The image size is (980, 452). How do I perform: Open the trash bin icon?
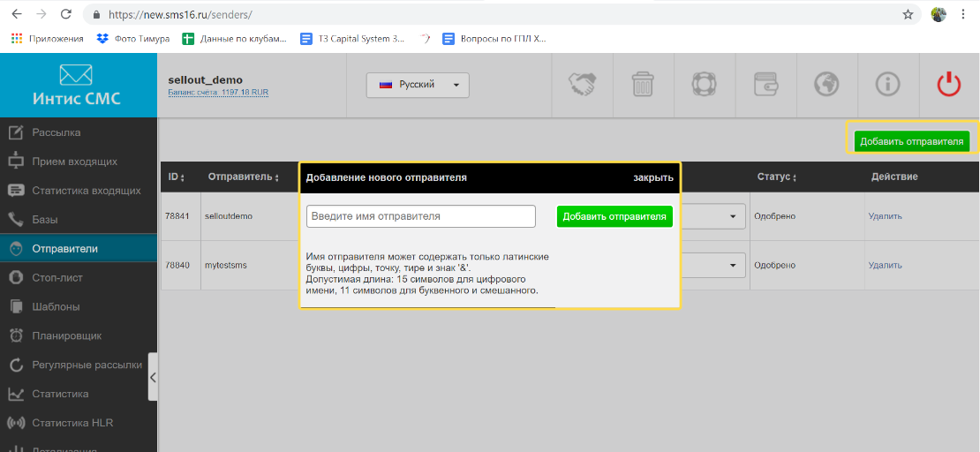pyautogui.click(x=643, y=85)
